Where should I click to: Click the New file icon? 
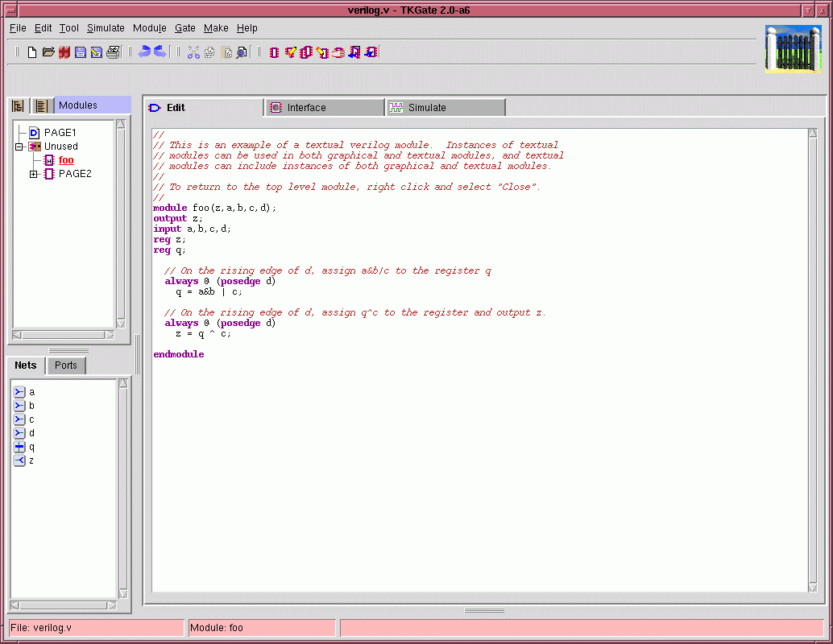32,52
